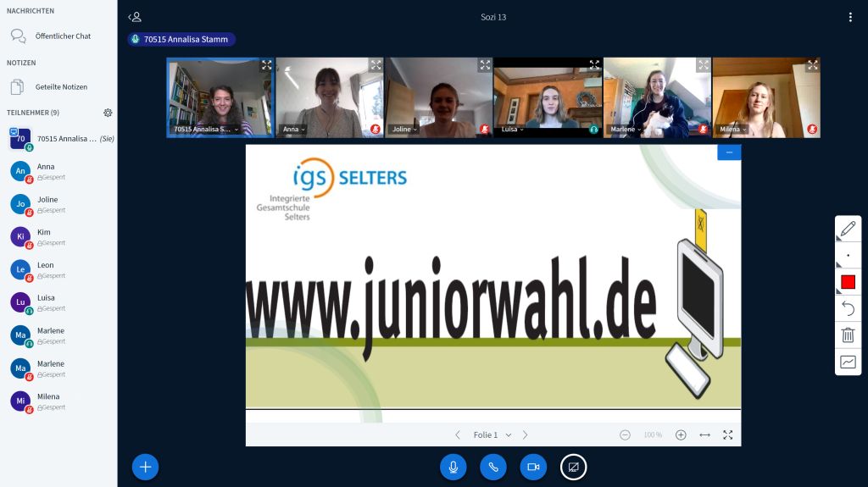Select participant Joline in the list
This screenshot has height=487, width=868.
coord(58,204)
